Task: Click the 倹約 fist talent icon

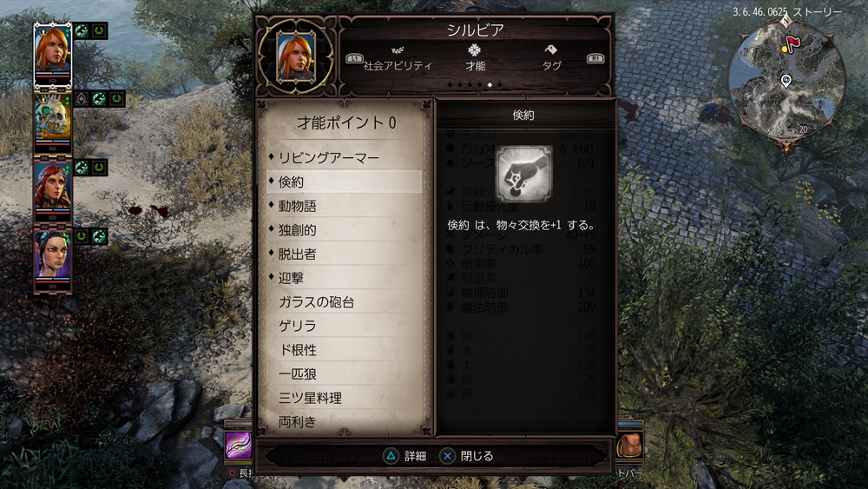Action: pos(523,175)
